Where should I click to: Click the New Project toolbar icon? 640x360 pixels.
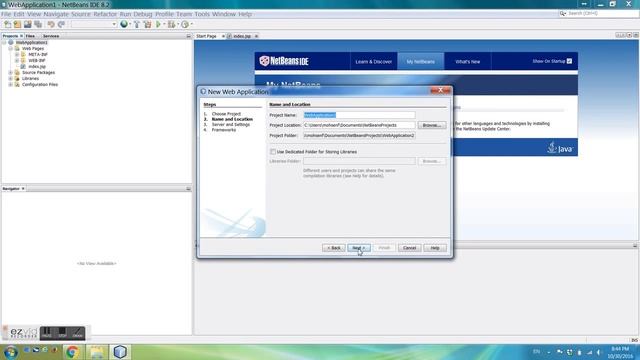coord(18,24)
